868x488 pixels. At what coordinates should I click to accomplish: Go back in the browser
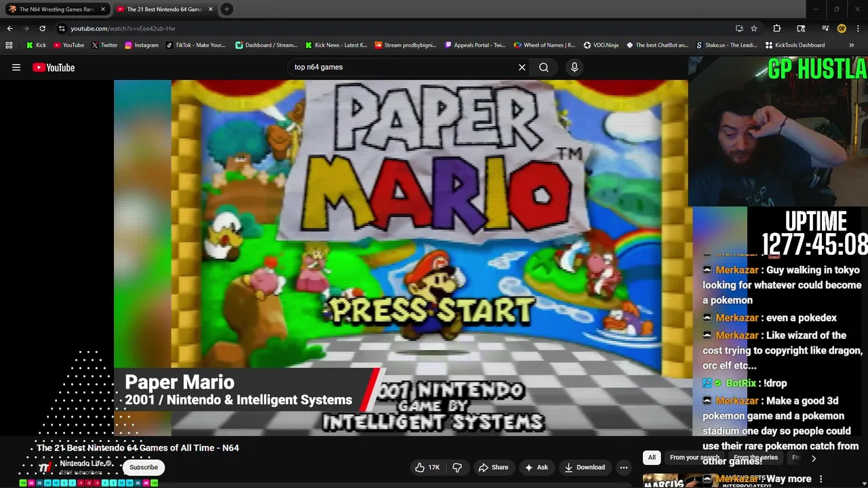pos(9,28)
